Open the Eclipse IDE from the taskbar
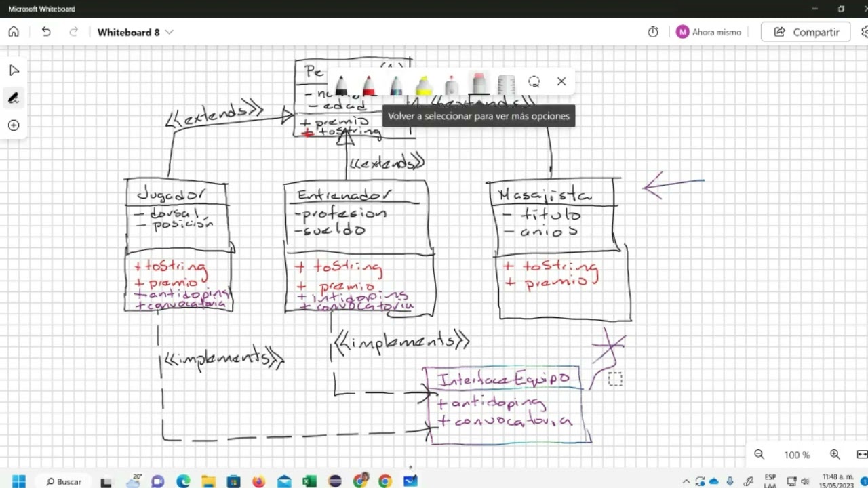 (335, 481)
